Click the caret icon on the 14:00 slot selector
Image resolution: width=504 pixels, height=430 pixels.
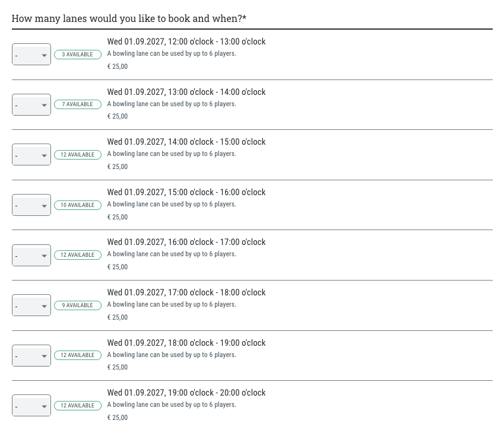click(x=45, y=154)
